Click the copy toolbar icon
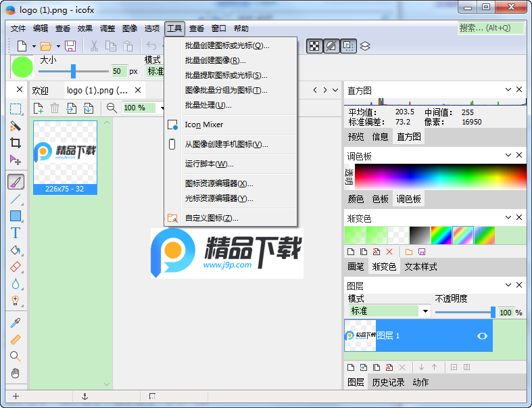 (x=111, y=46)
